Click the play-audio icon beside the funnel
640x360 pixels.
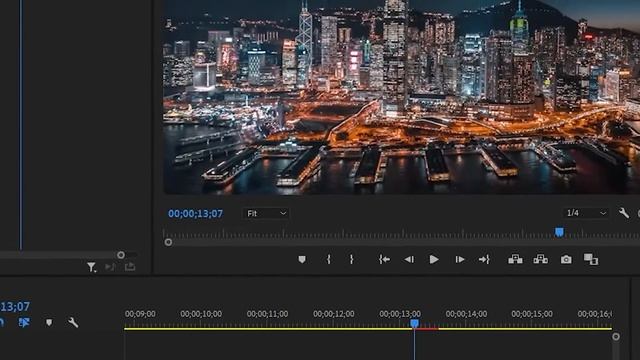click(110, 267)
